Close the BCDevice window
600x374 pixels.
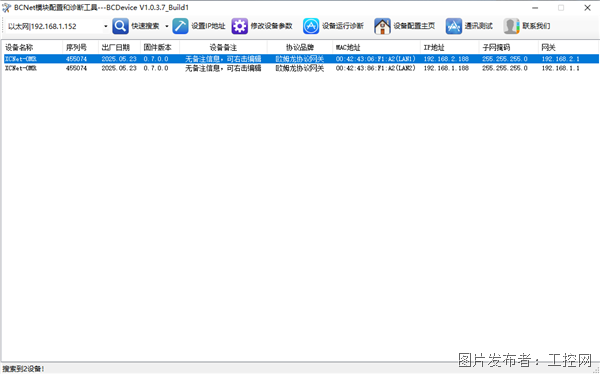[587, 8]
